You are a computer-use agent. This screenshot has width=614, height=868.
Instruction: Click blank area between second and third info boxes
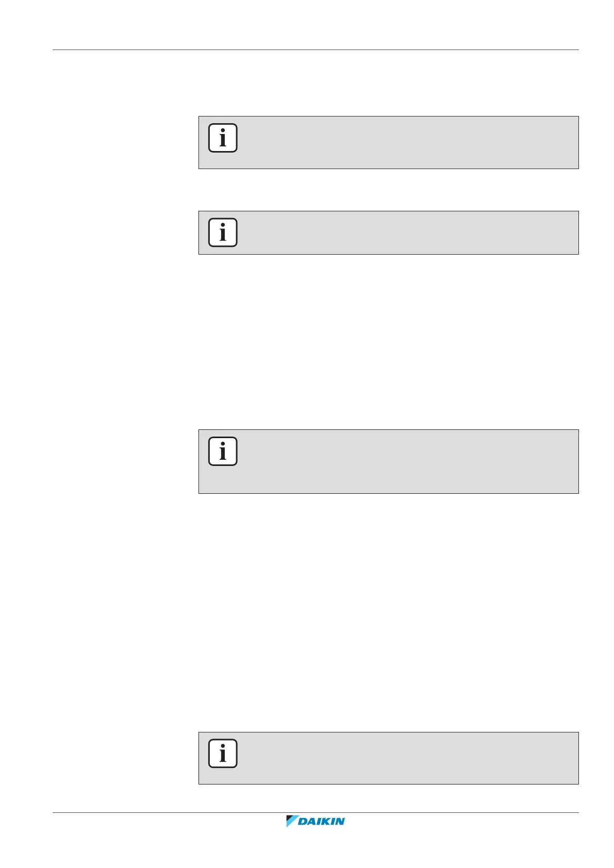pos(388,341)
